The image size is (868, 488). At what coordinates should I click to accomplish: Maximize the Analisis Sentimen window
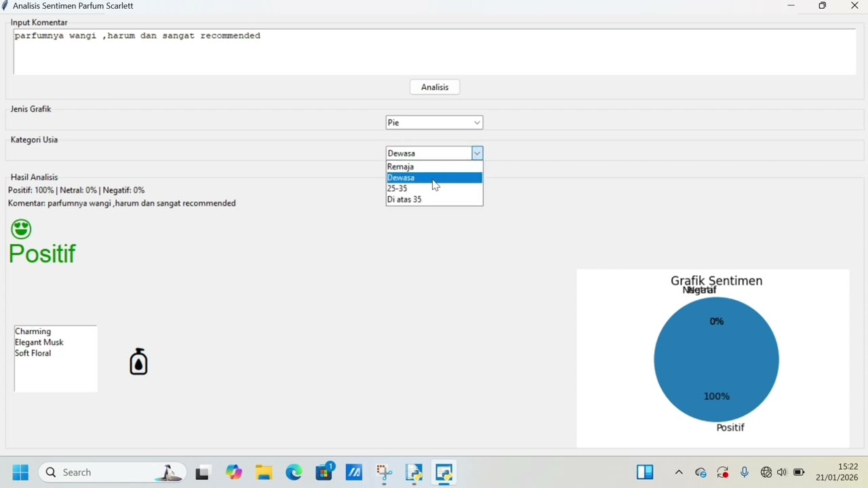pos(823,6)
